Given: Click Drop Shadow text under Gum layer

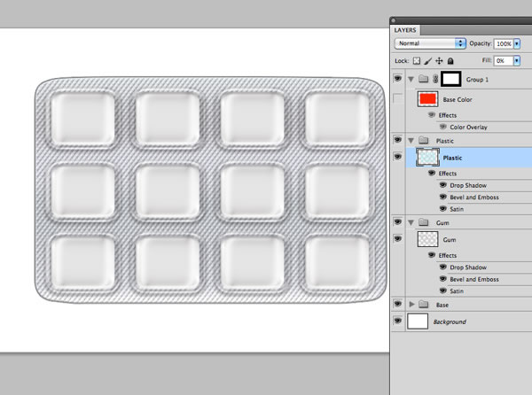Looking at the screenshot, I should click(x=468, y=267).
